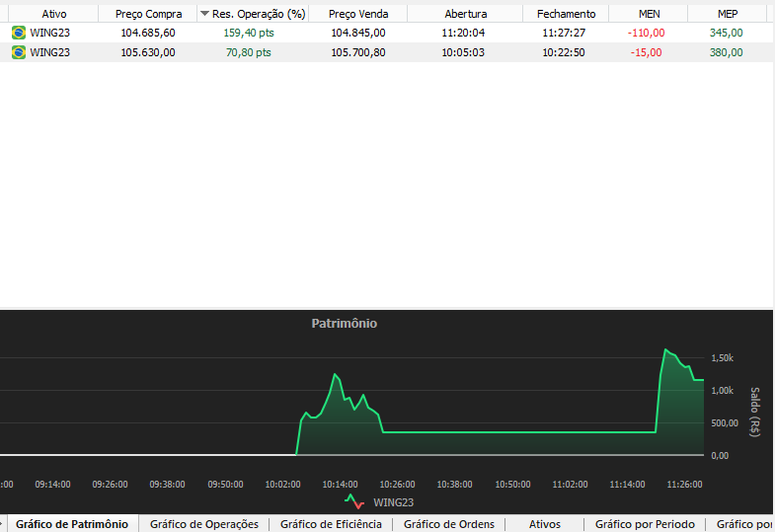Open the Ativos tab
775x532 pixels.
[545, 524]
